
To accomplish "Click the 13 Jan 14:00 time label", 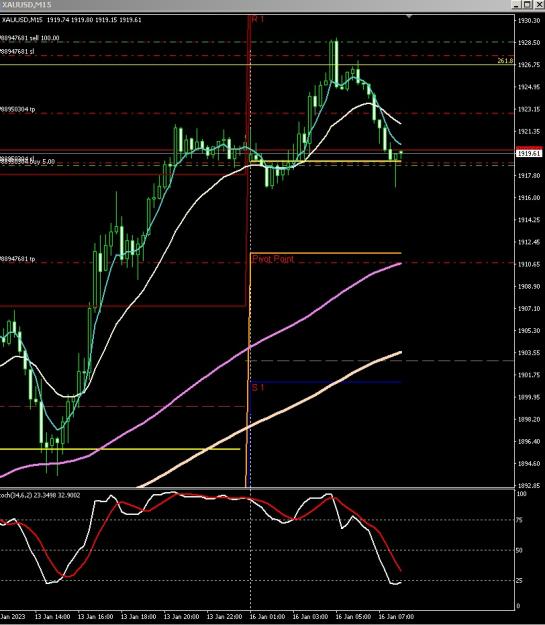I will [x=52, y=617].
